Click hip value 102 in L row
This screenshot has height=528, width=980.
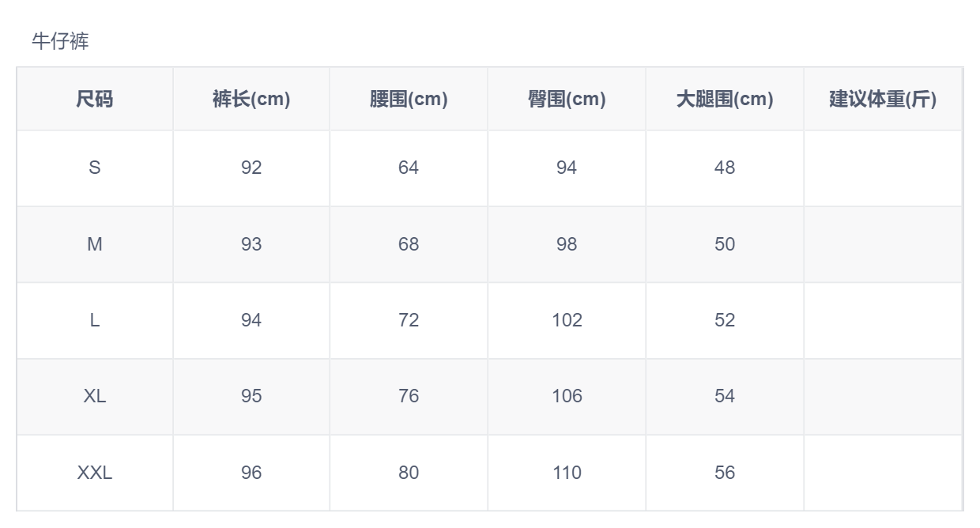[567, 320]
